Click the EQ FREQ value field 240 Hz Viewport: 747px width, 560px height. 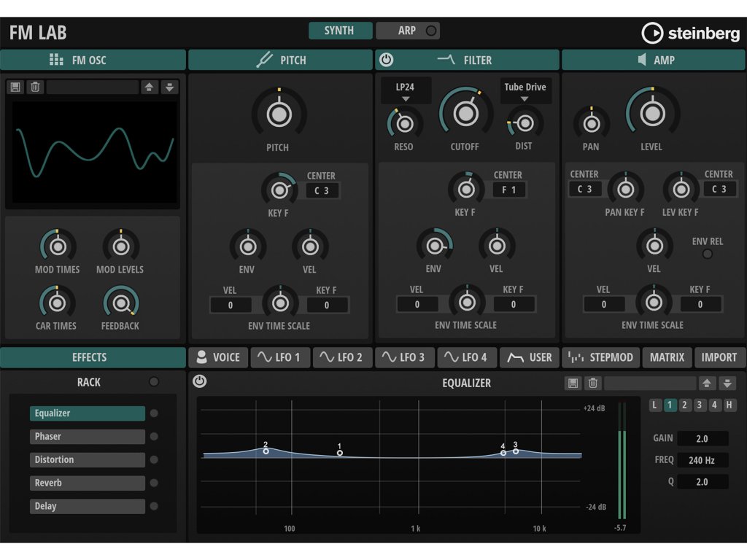click(702, 460)
